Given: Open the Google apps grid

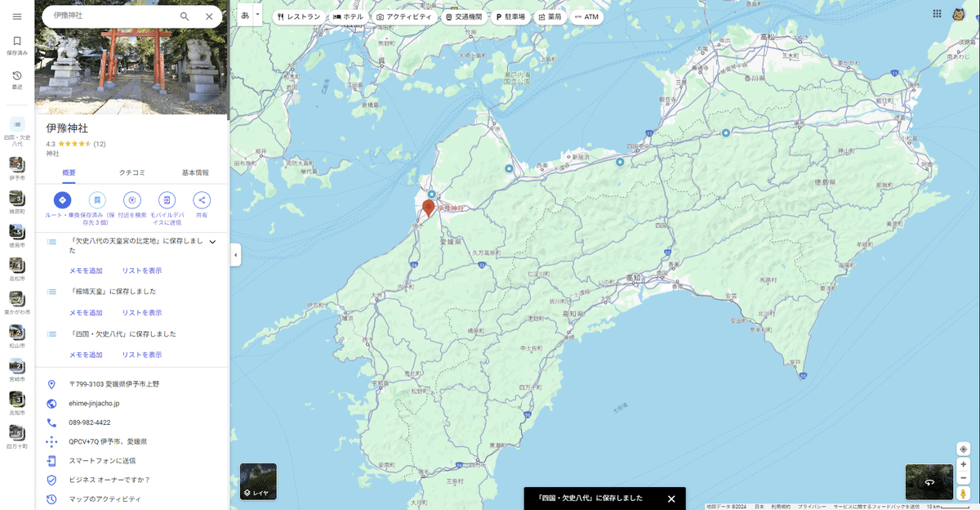Looking at the screenshot, I should pos(937,14).
